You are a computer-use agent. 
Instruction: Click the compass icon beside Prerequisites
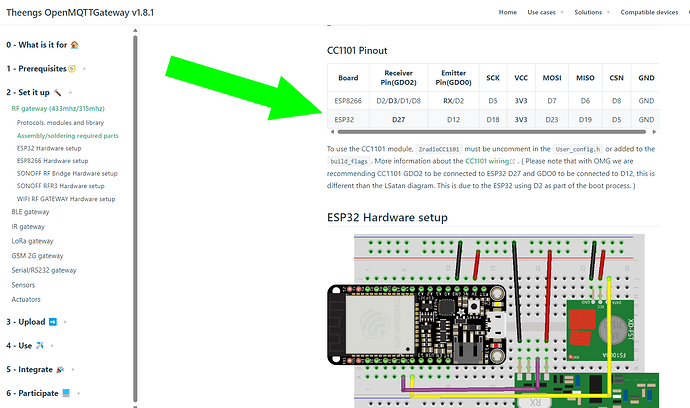point(72,69)
